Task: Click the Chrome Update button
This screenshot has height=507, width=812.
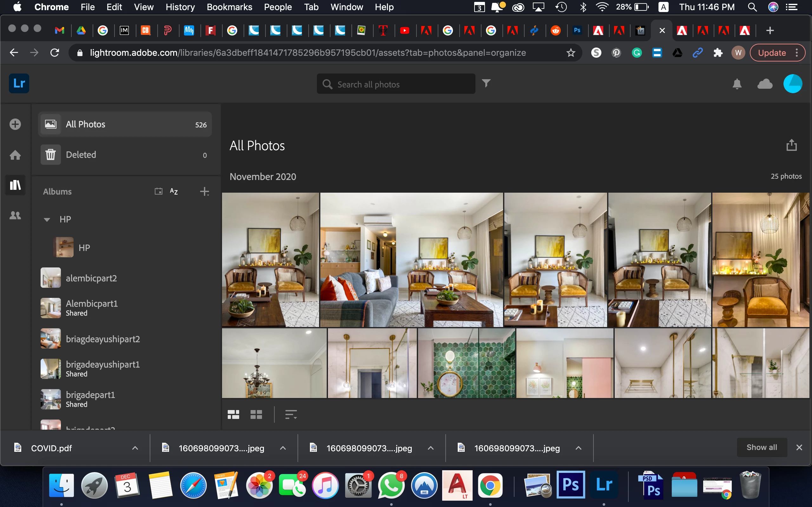Action: 771,53
